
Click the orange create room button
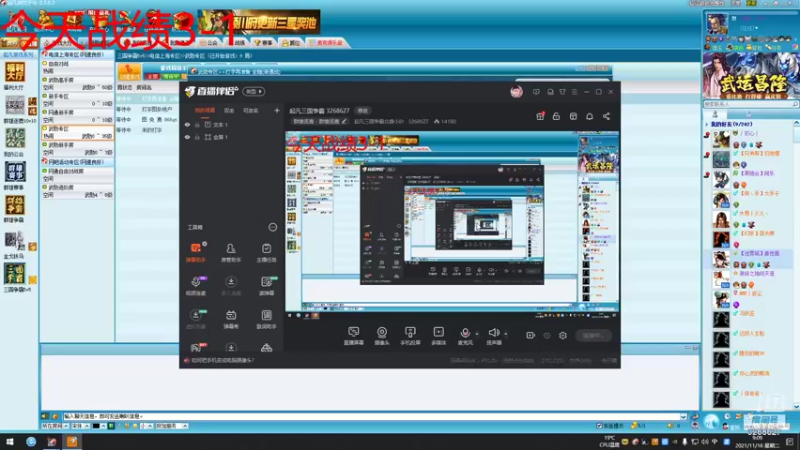pos(129,72)
